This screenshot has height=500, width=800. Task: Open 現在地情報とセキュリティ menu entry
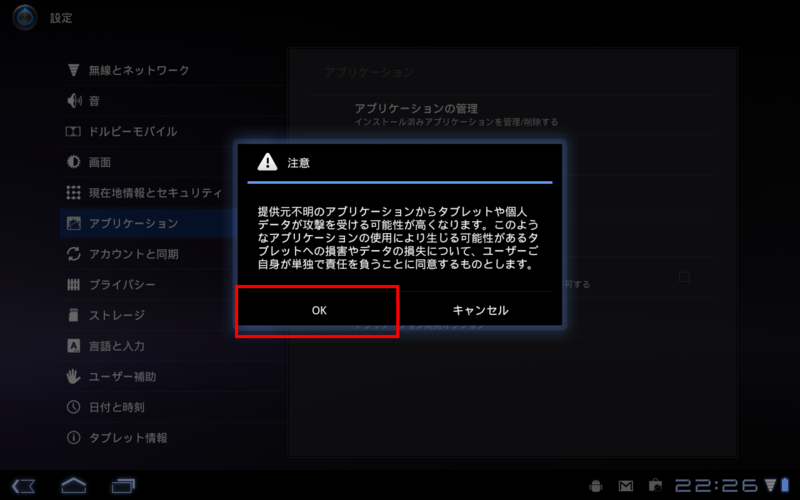[172, 192]
